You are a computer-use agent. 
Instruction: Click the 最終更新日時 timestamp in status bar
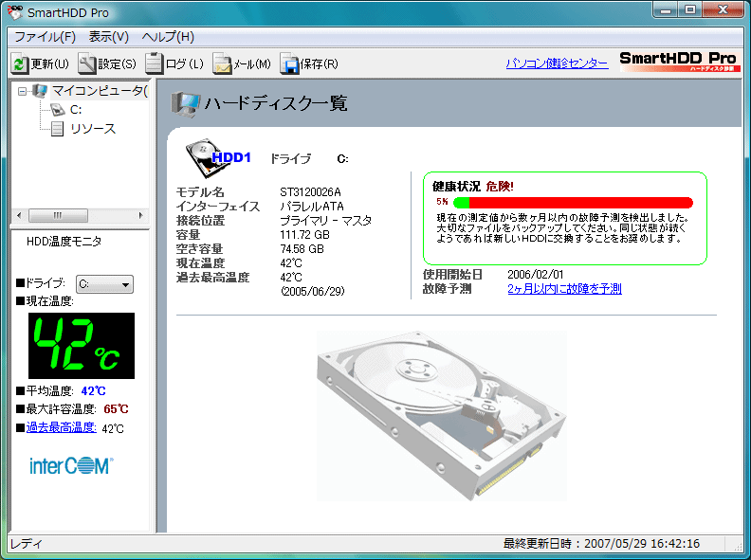pos(601,544)
